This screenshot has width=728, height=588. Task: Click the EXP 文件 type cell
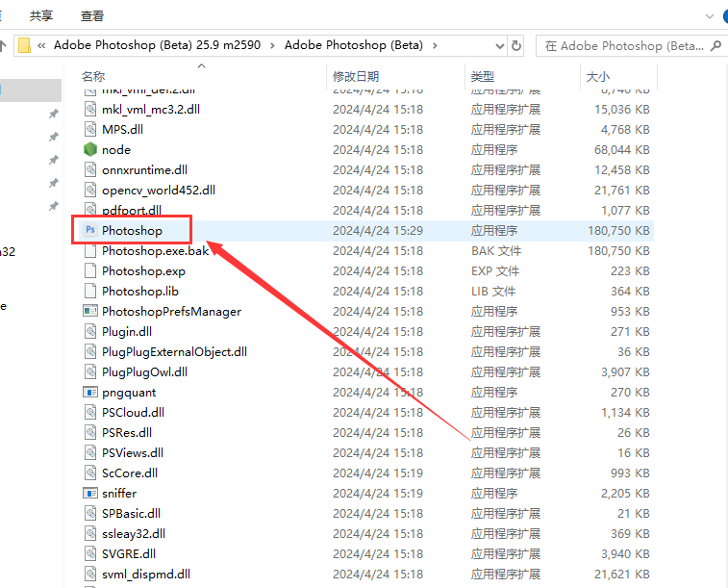point(495,270)
